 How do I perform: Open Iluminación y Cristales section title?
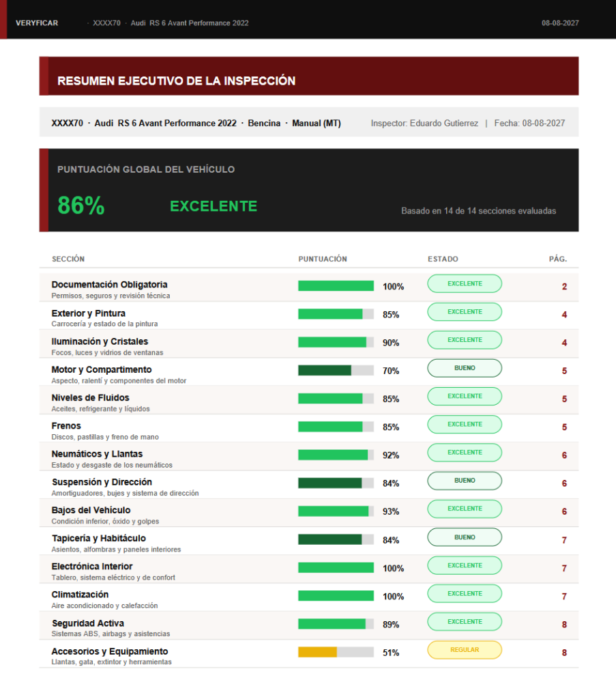100,341
